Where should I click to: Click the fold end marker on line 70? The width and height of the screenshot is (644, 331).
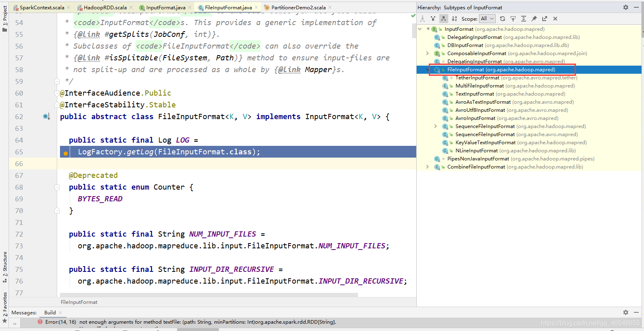57,211
